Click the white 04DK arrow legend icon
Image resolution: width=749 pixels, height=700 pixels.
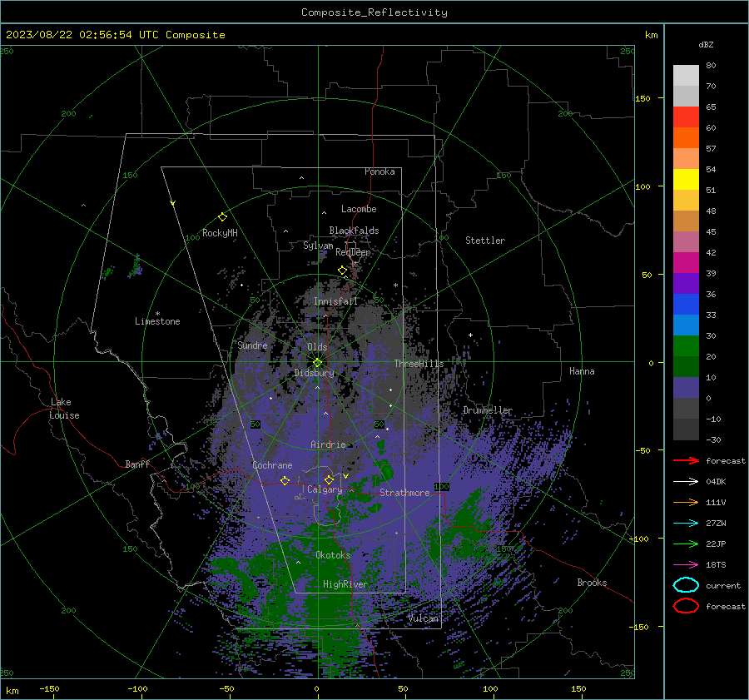point(686,481)
